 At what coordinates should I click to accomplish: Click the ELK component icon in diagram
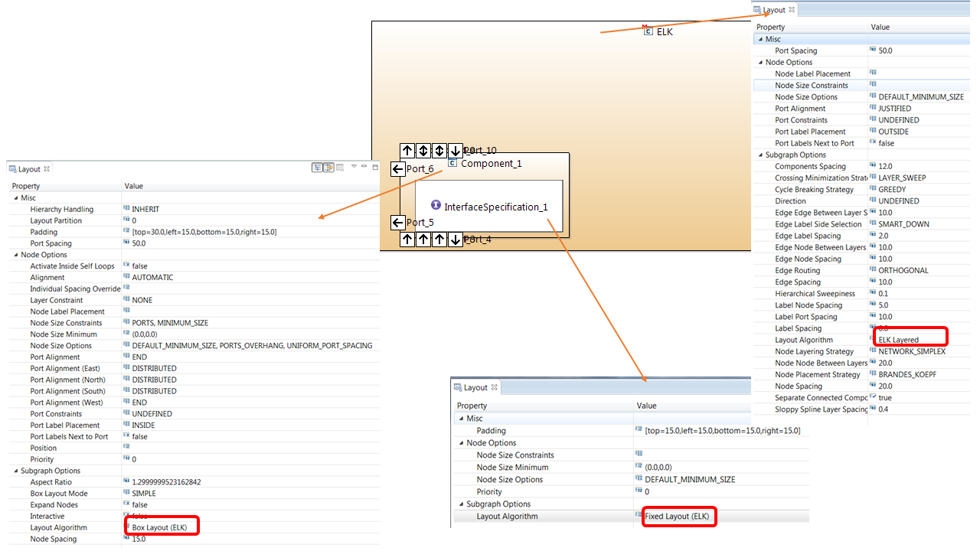coord(648,31)
